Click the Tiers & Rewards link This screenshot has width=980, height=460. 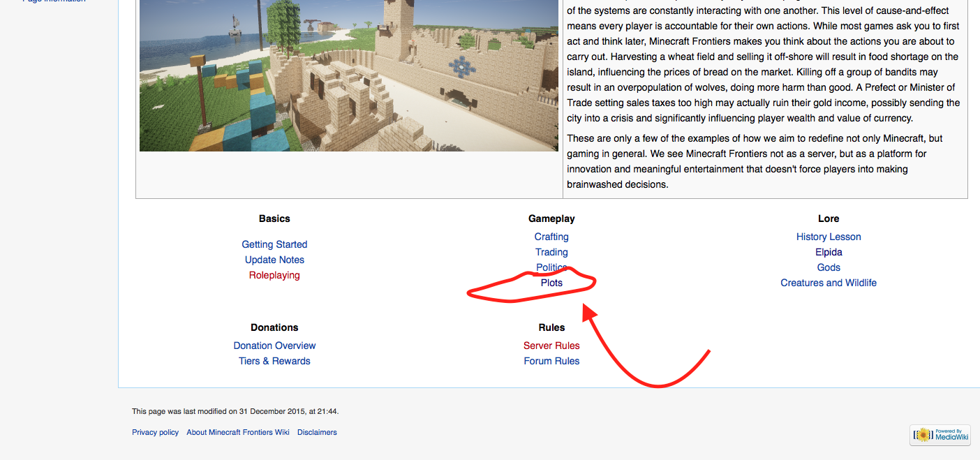point(274,361)
